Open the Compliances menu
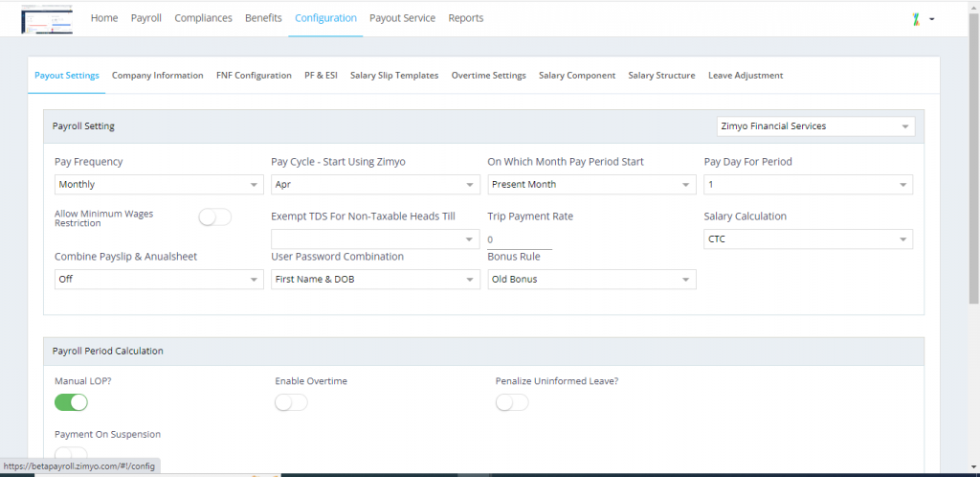 [203, 18]
